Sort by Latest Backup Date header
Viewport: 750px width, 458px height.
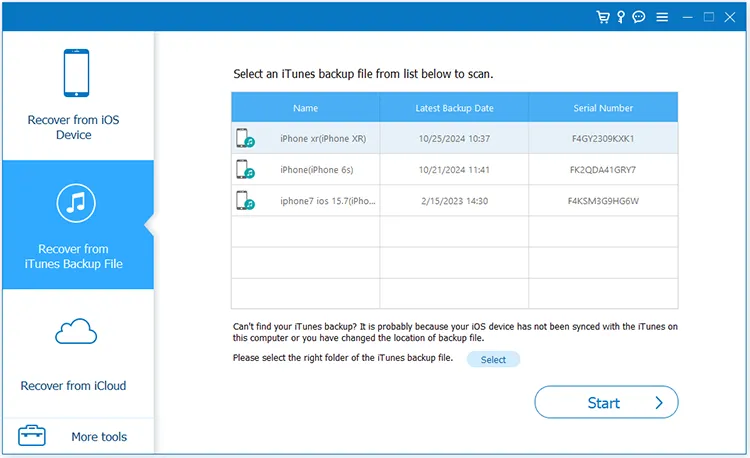454,108
